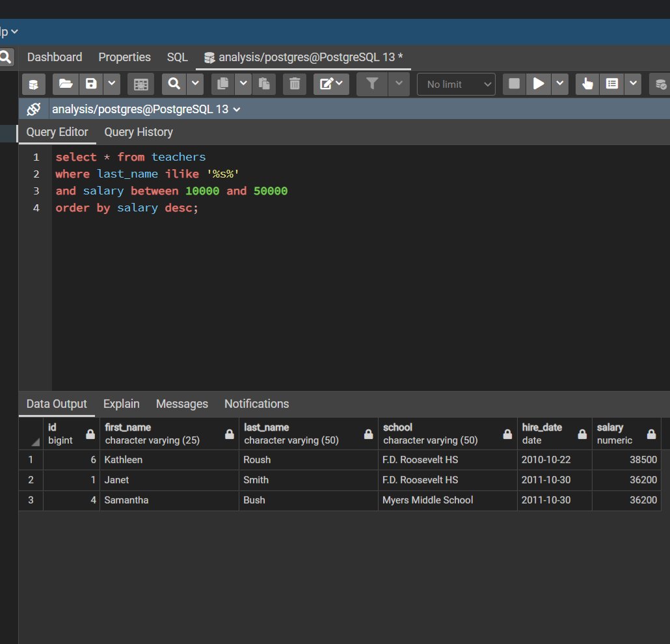
Task: Expand the Find options dropdown arrow
Action: coord(195,84)
